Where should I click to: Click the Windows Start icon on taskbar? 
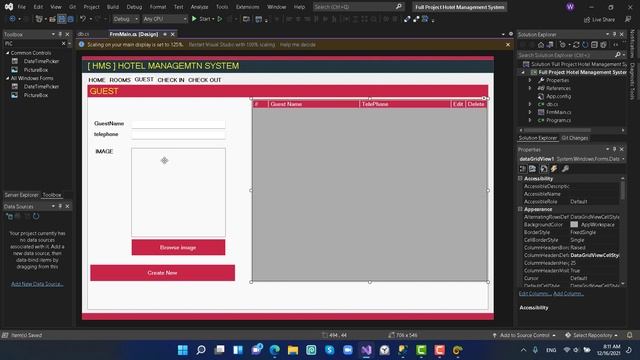coord(183,350)
